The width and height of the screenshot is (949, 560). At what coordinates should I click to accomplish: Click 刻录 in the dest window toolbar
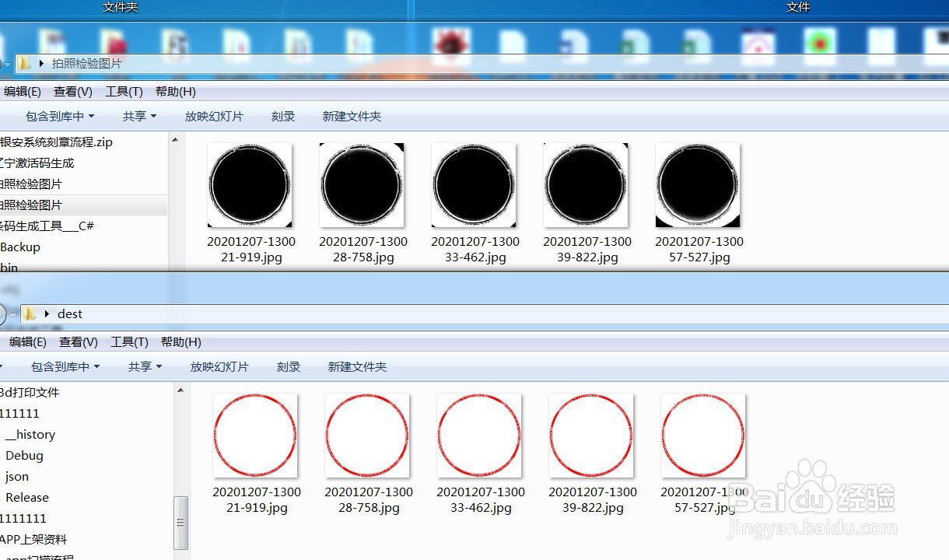point(289,367)
